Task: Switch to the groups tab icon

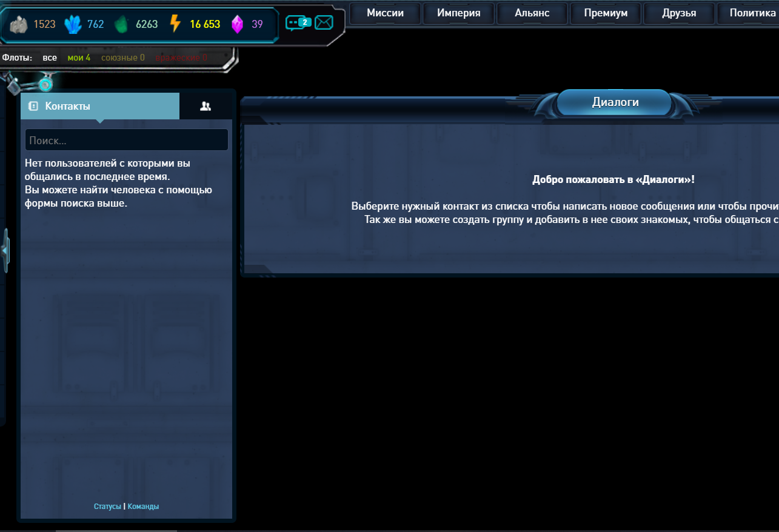Action: tap(206, 106)
